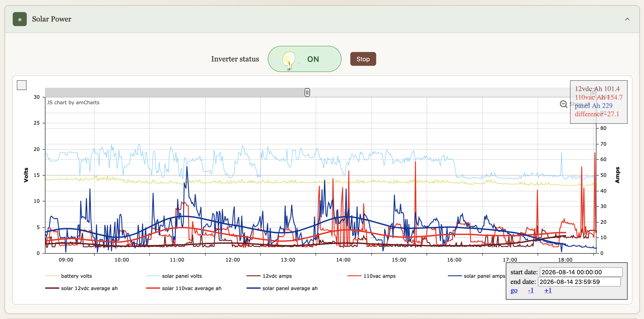Toggle battery volts legend series

pos(68,276)
